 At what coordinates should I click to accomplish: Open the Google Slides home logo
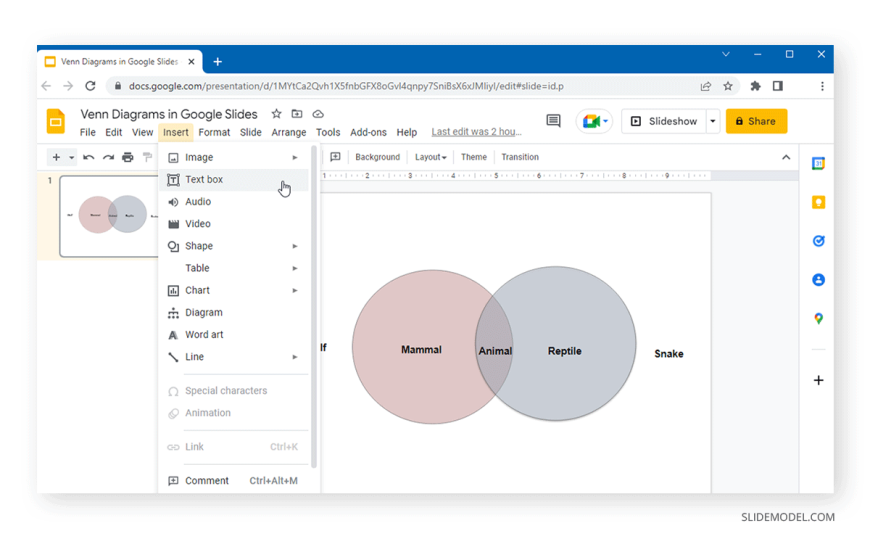coord(55,121)
